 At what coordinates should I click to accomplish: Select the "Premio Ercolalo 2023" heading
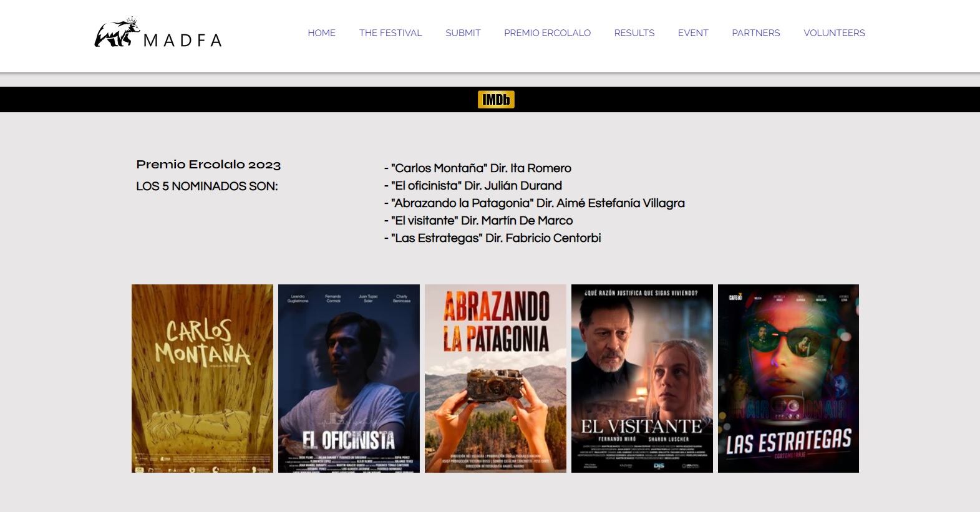208,165
